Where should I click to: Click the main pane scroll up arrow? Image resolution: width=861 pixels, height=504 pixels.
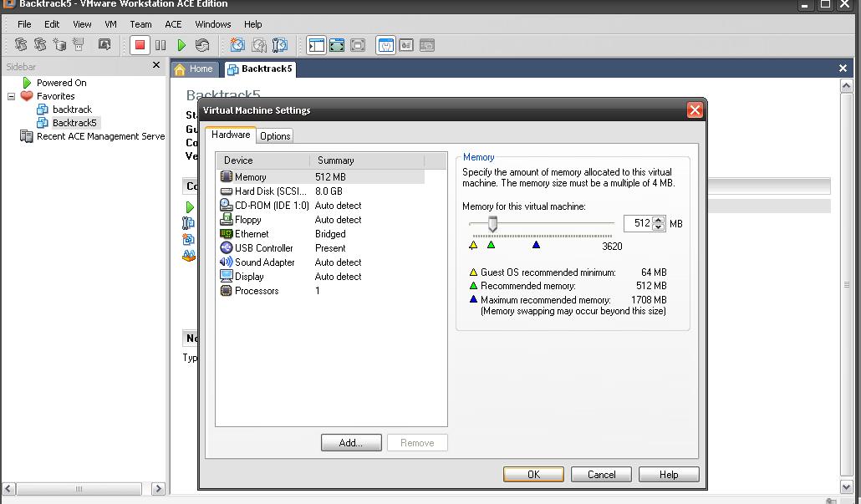pos(846,85)
